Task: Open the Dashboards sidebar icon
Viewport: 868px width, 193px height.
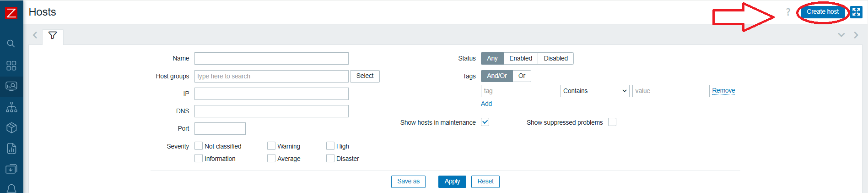Action: (11, 66)
